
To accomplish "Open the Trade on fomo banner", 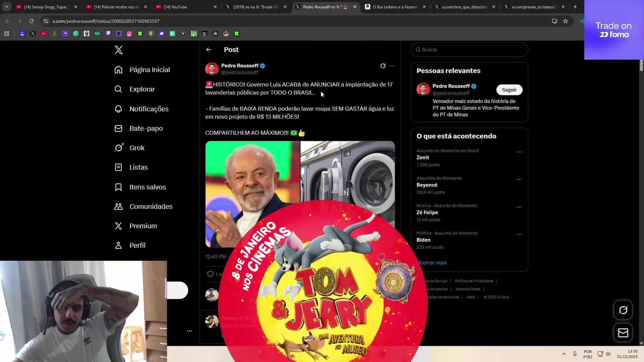I will point(614,30).
